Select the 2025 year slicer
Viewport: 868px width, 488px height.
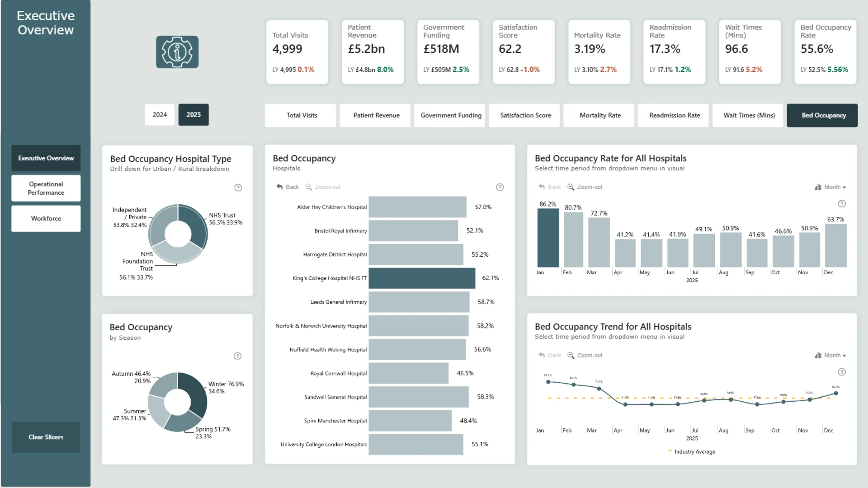pyautogui.click(x=193, y=115)
